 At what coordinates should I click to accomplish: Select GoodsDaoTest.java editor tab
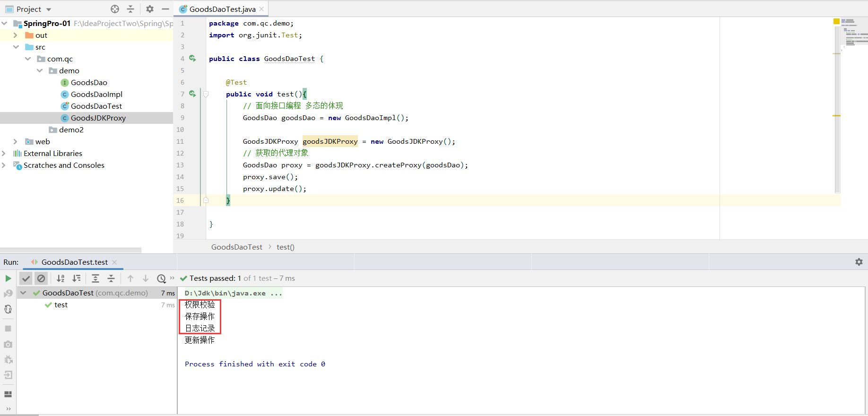222,9
